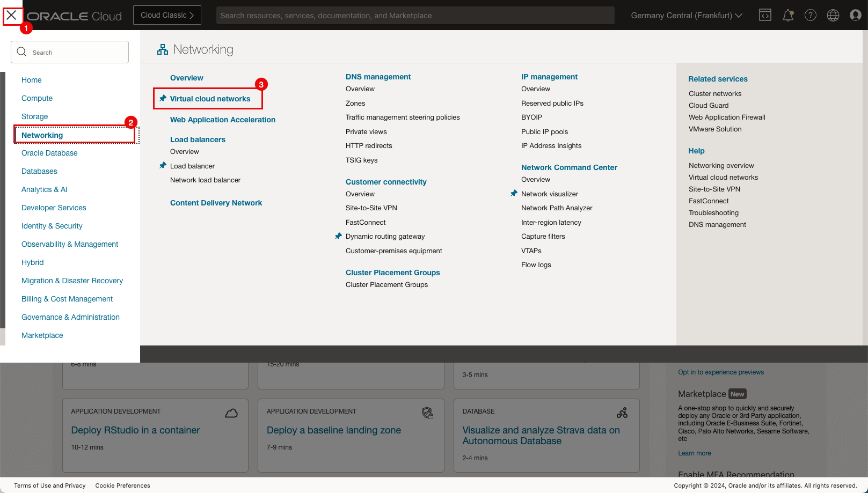Open the language globe icon
Screen dimensions: 868x493
[833, 16]
